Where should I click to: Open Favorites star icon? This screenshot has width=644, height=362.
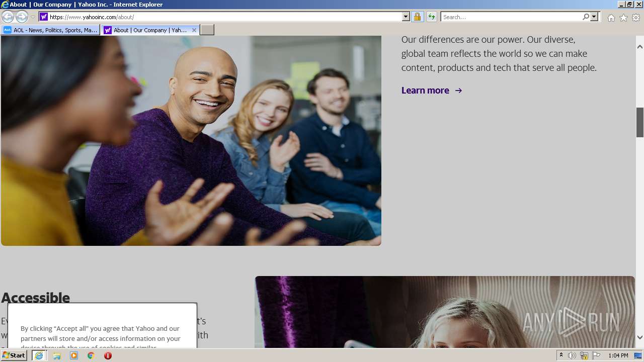coord(623,18)
